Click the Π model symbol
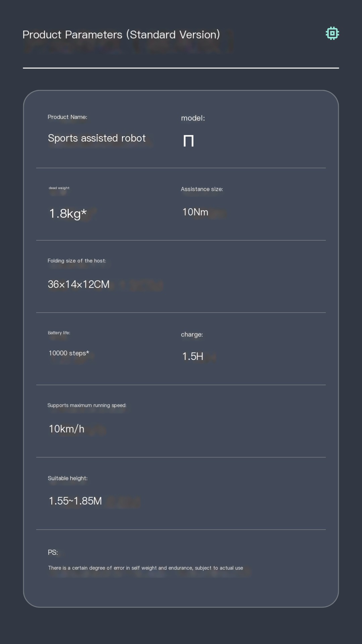Image resolution: width=362 pixels, height=644 pixels. tap(188, 141)
